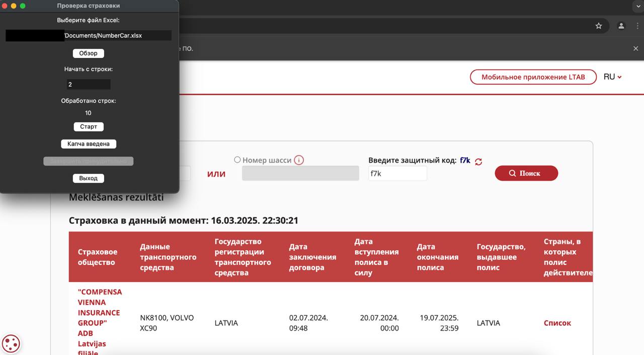
Task: Confirm with Капча введена button
Action: pos(89,144)
